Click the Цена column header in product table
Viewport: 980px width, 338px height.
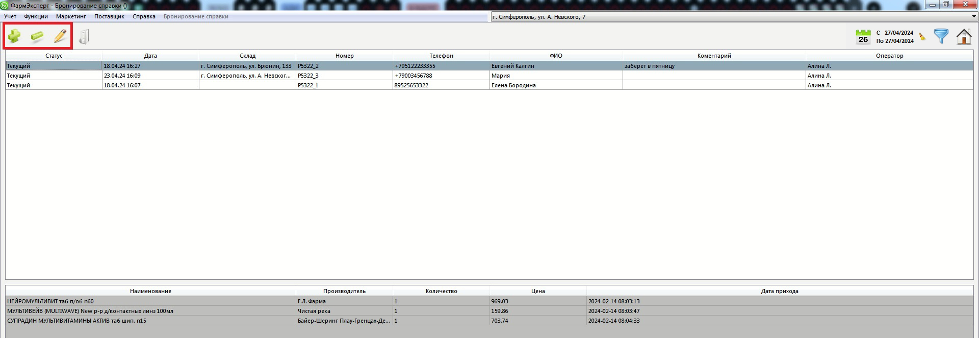538,291
